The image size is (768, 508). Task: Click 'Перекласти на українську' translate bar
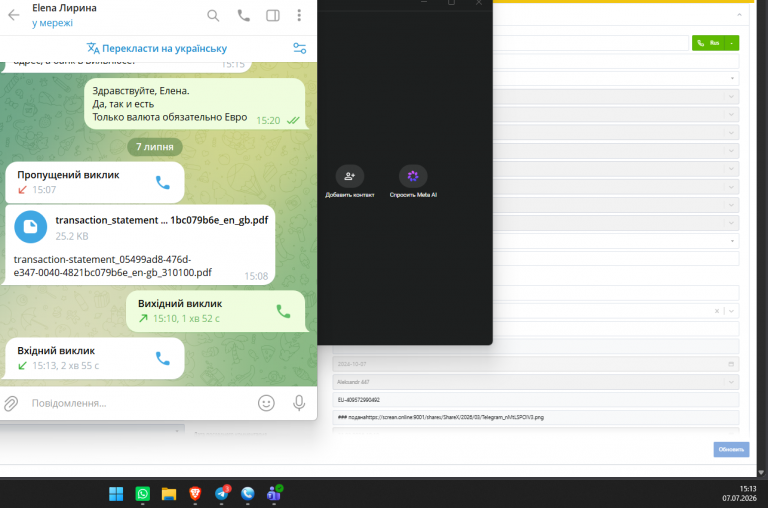pyautogui.click(x=157, y=48)
